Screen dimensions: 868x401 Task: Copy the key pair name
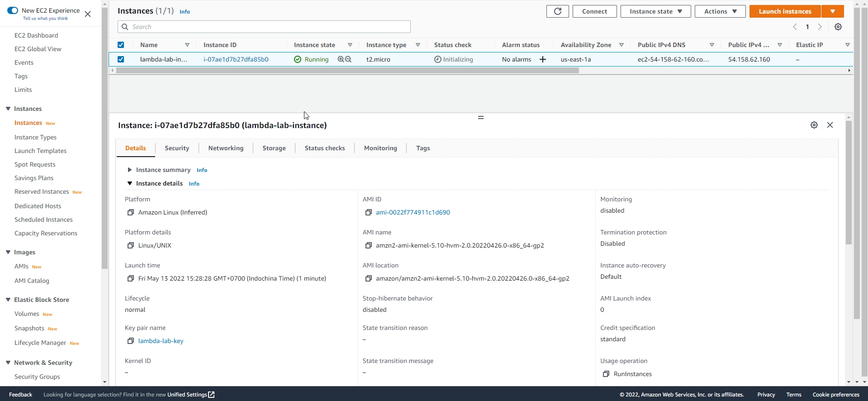coord(131,341)
